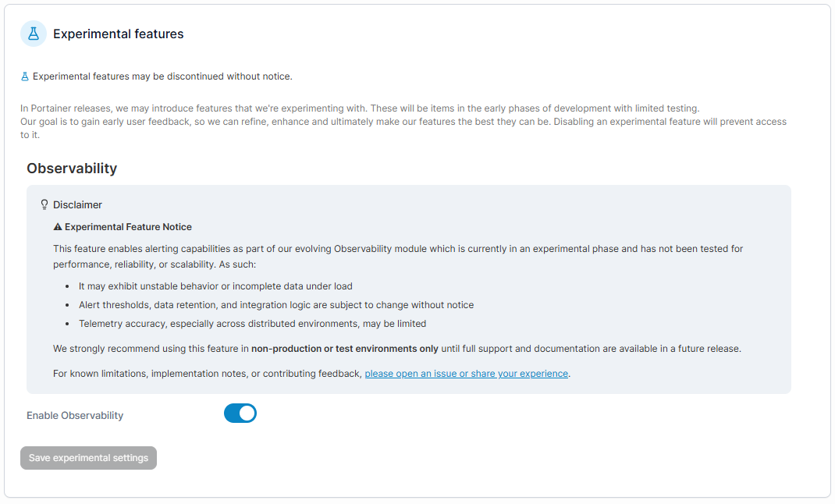Click the Save experimental settings button

click(x=88, y=458)
